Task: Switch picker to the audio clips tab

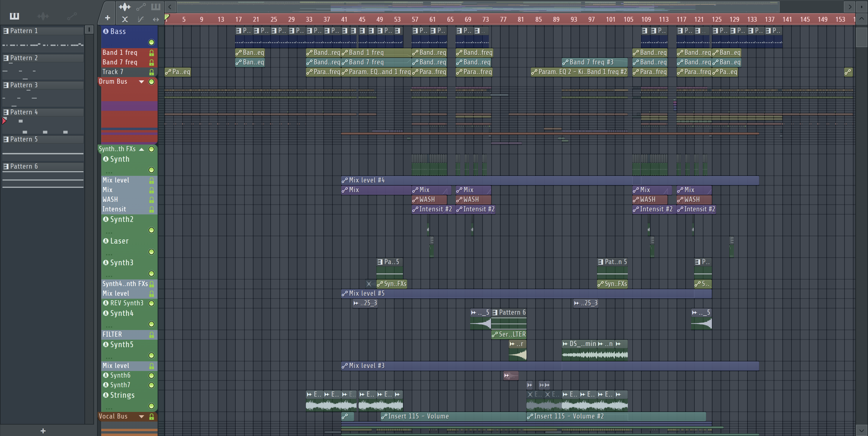Action: pyautogui.click(x=43, y=16)
